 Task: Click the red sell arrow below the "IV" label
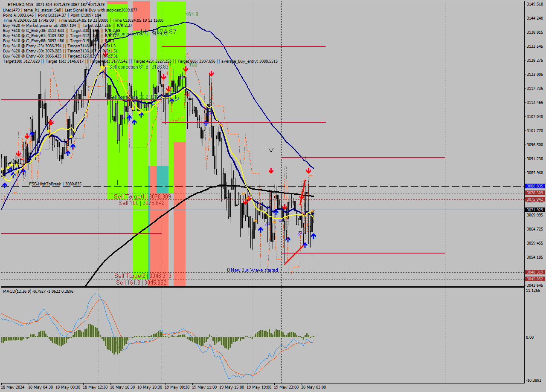click(271, 170)
